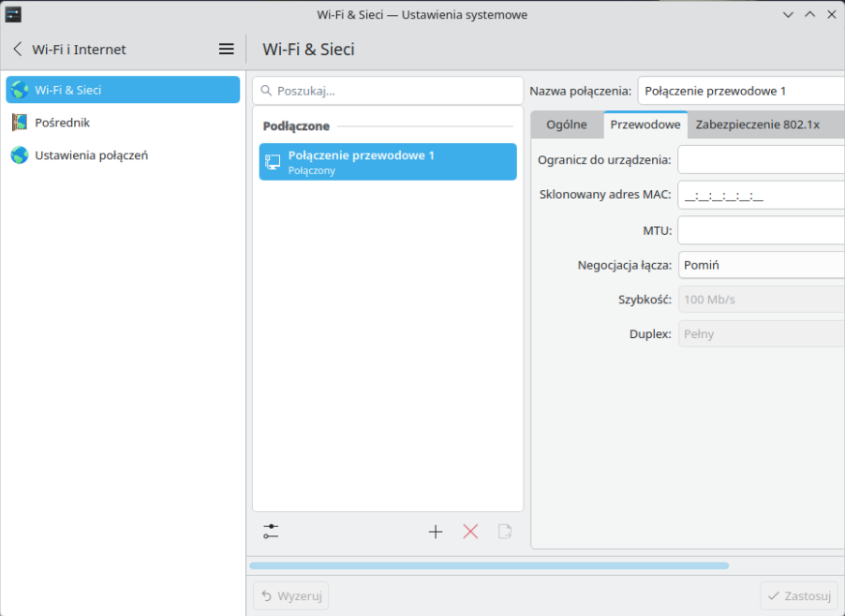Image resolution: width=845 pixels, height=616 pixels.
Task: Click the Zastosuj button
Action: (799, 596)
